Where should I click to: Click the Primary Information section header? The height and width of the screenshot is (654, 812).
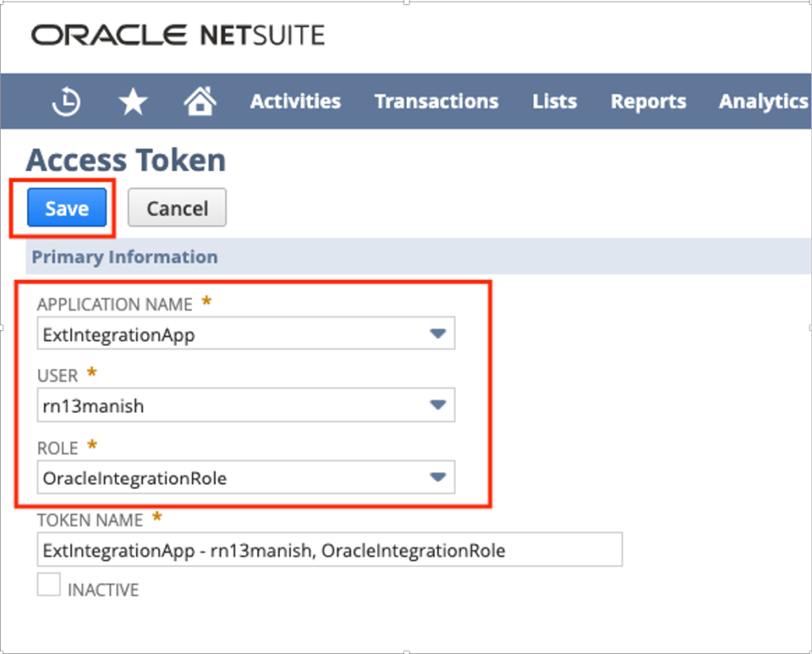pos(125,257)
